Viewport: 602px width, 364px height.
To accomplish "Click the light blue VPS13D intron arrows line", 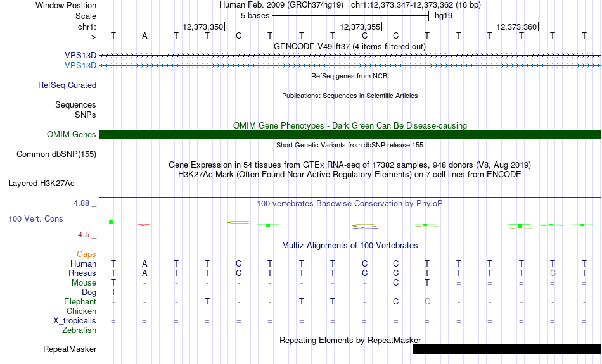I will [350, 66].
